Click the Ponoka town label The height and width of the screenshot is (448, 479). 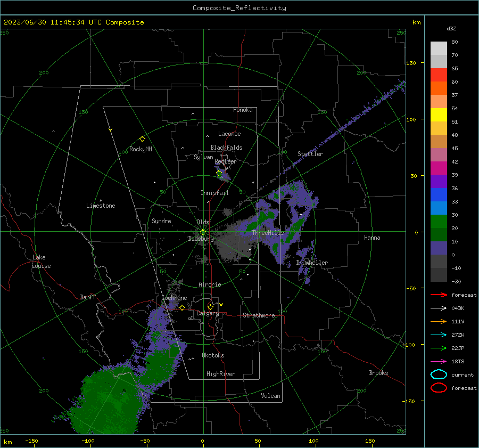click(x=243, y=110)
